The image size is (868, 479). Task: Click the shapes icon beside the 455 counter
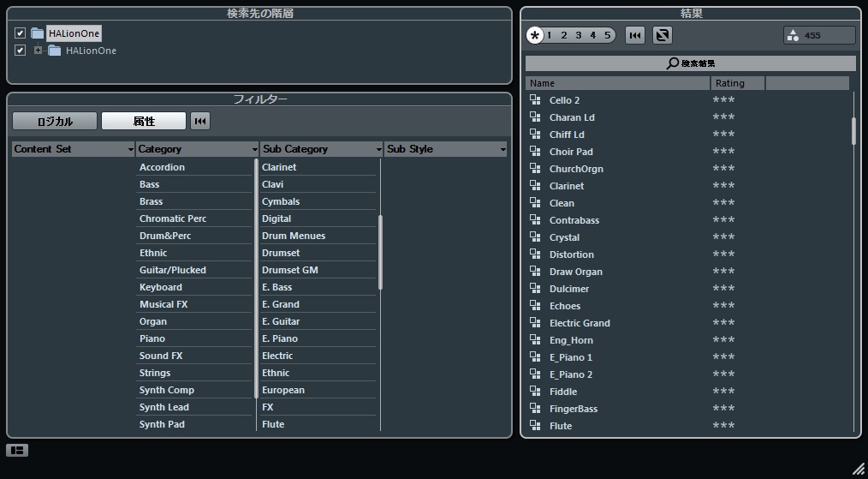tap(793, 35)
